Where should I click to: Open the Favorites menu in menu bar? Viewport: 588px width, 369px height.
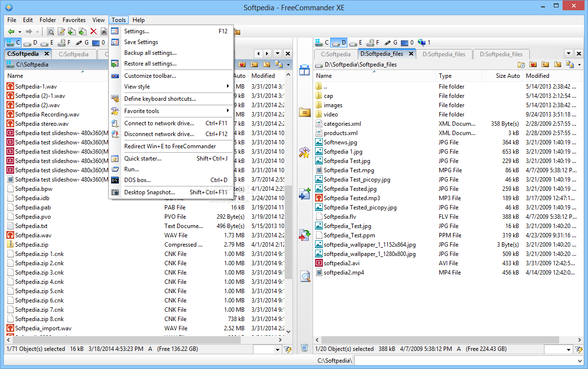pyautogui.click(x=74, y=20)
